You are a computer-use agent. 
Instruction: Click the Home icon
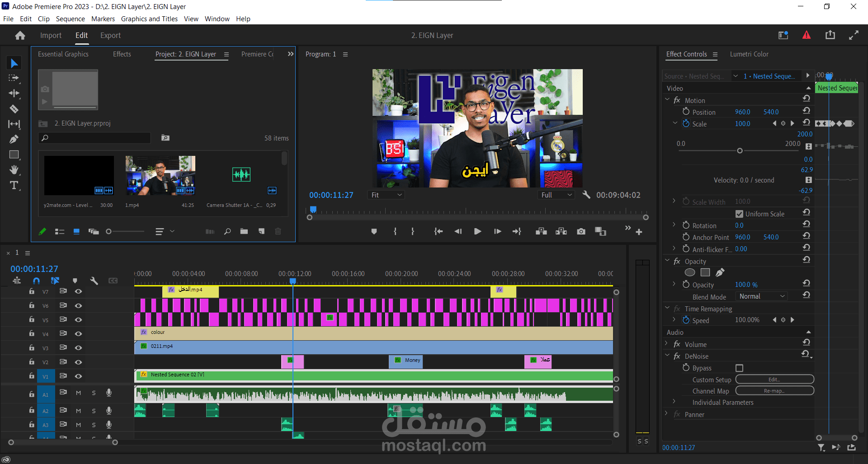(x=20, y=35)
